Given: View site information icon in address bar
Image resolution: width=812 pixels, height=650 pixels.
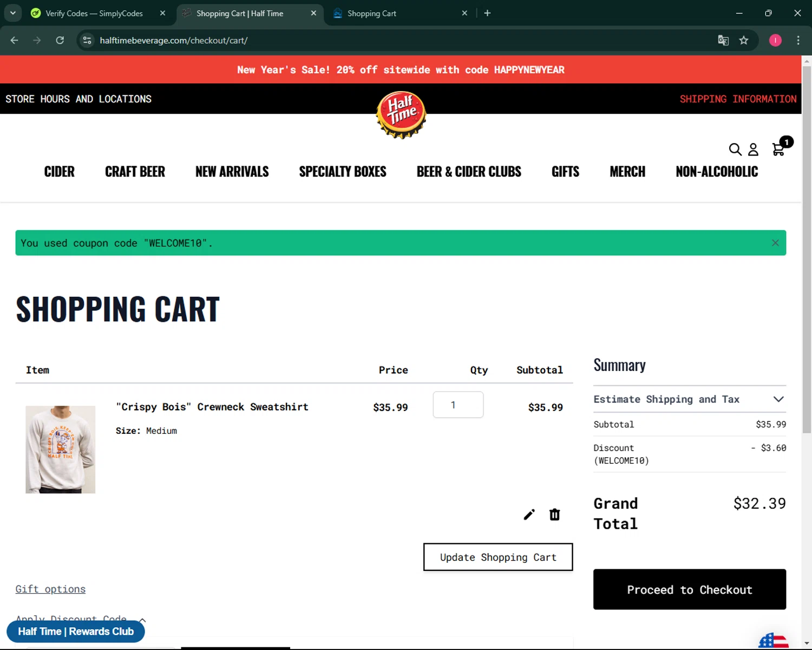Looking at the screenshot, I should tap(87, 40).
